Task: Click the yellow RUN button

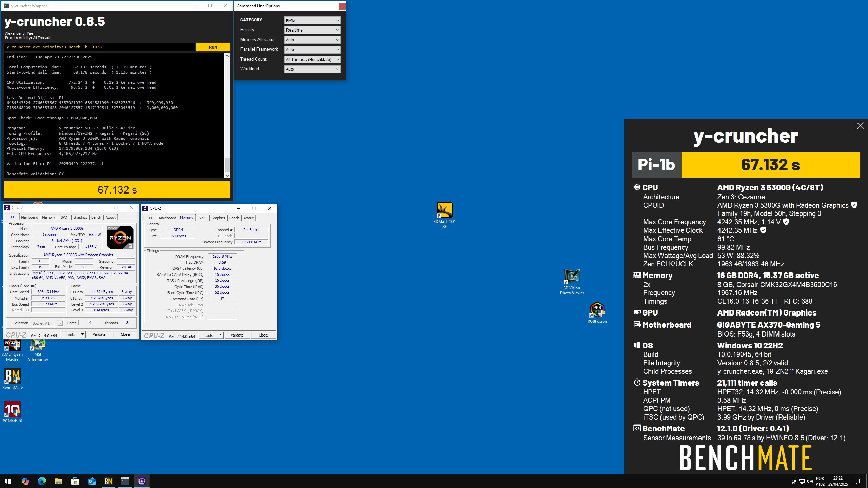Action: pos(213,47)
